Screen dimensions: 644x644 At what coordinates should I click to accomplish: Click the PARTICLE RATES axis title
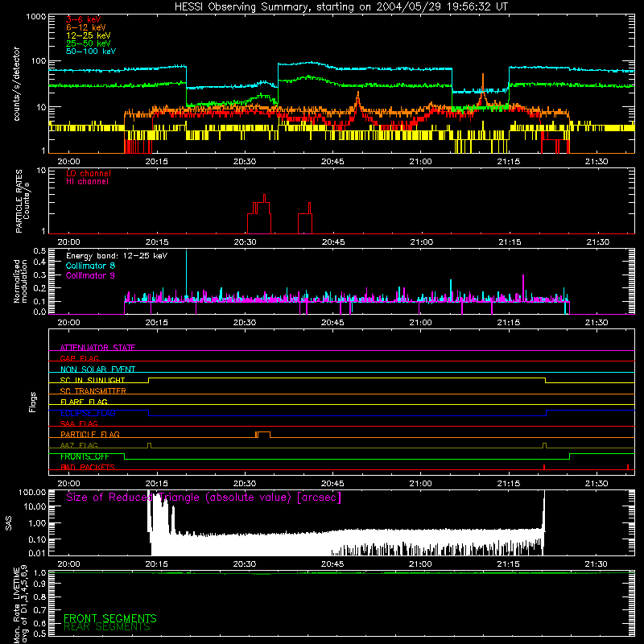point(19,201)
